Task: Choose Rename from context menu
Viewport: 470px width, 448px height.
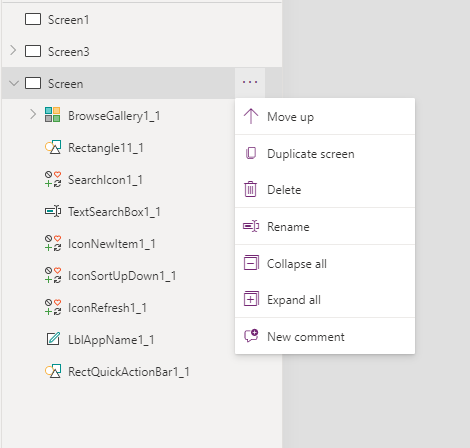Action: [325, 227]
